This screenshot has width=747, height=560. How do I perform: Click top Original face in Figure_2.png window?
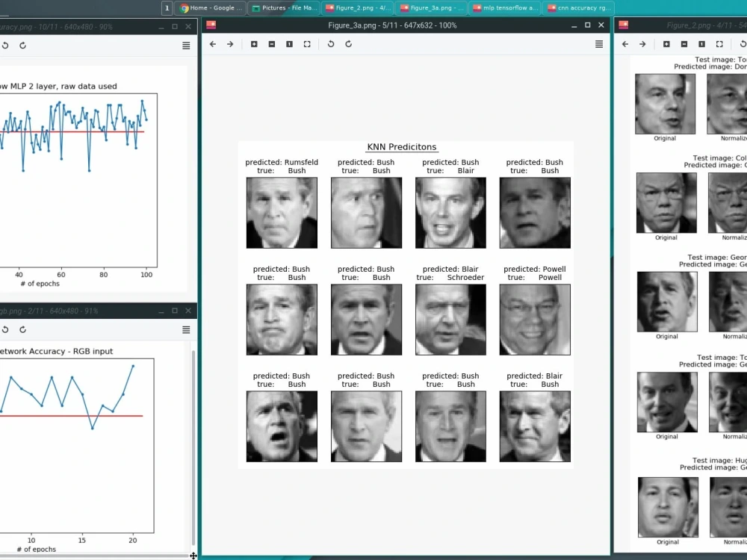click(x=665, y=104)
